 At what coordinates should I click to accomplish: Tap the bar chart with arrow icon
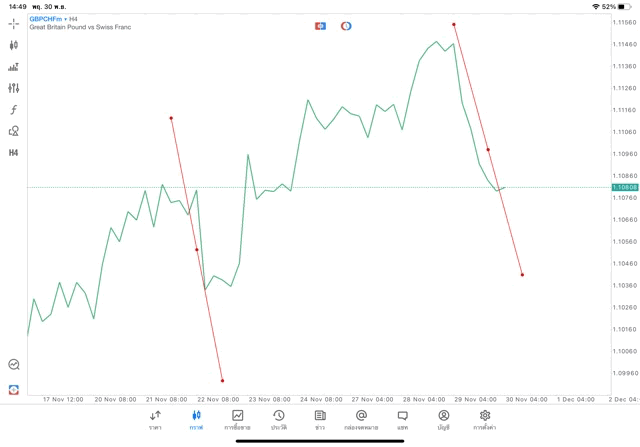[14, 67]
